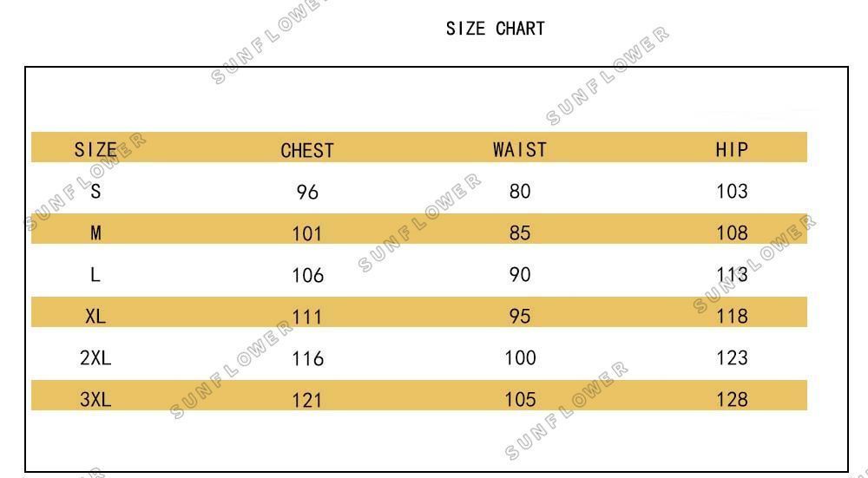This screenshot has width=868, height=478.
Task: Click the SIZE CHART title text
Action: [x=496, y=29]
